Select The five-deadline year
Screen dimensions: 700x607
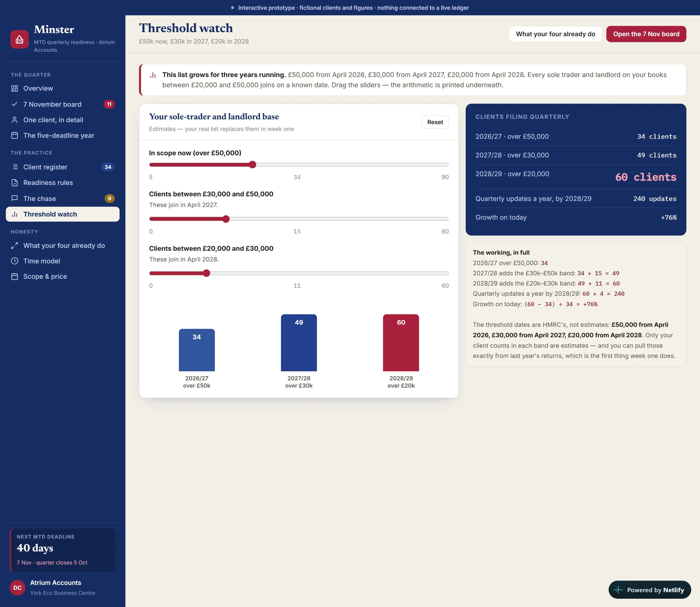tap(63, 136)
